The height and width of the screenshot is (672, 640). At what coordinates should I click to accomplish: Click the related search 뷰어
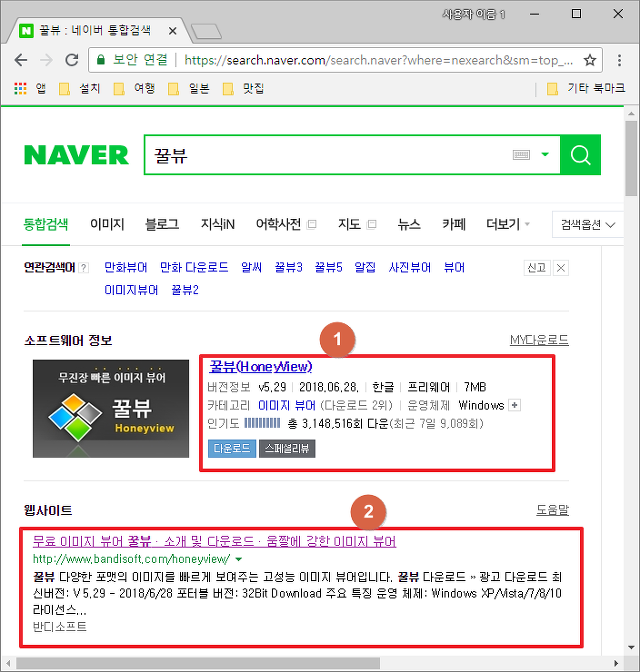(454, 267)
